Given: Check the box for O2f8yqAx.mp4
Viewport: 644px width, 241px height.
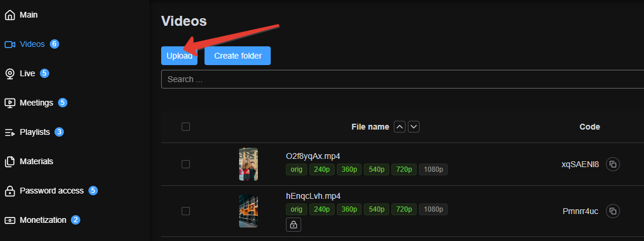Looking at the screenshot, I should point(186,164).
